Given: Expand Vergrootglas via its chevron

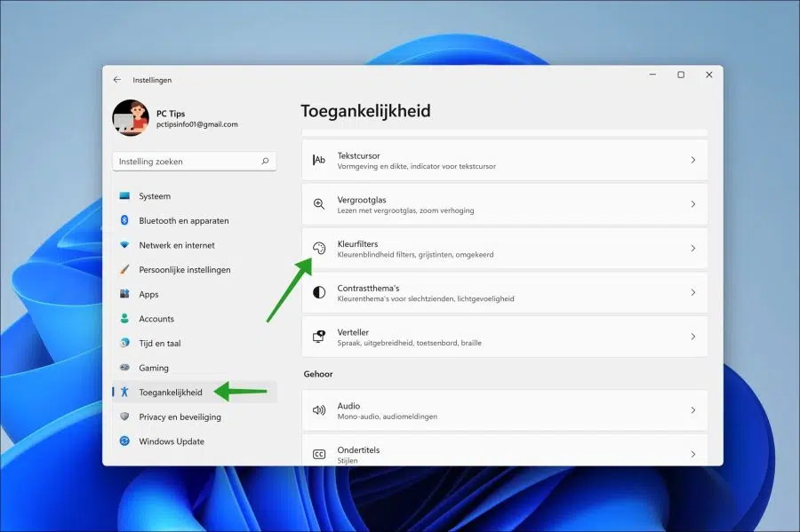Looking at the screenshot, I should tap(692, 204).
